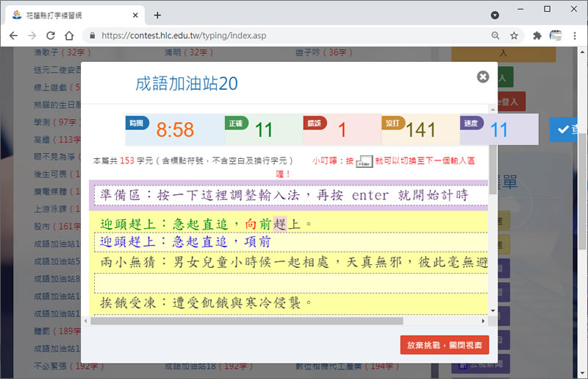Click the address bar URL
The image size is (588, 379).
coord(220,35)
